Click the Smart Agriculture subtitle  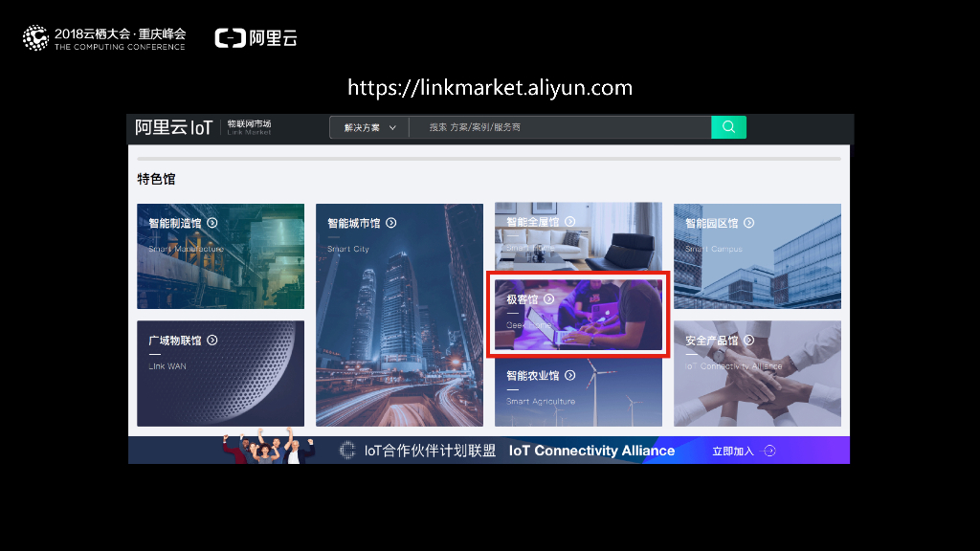[x=541, y=401]
